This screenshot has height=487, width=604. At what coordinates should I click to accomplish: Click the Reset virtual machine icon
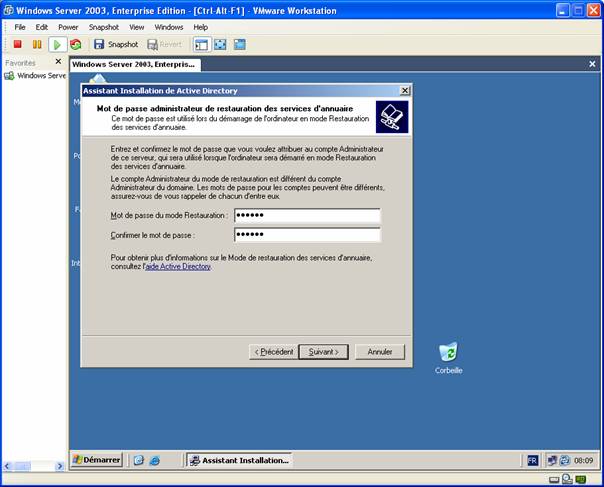(76, 44)
